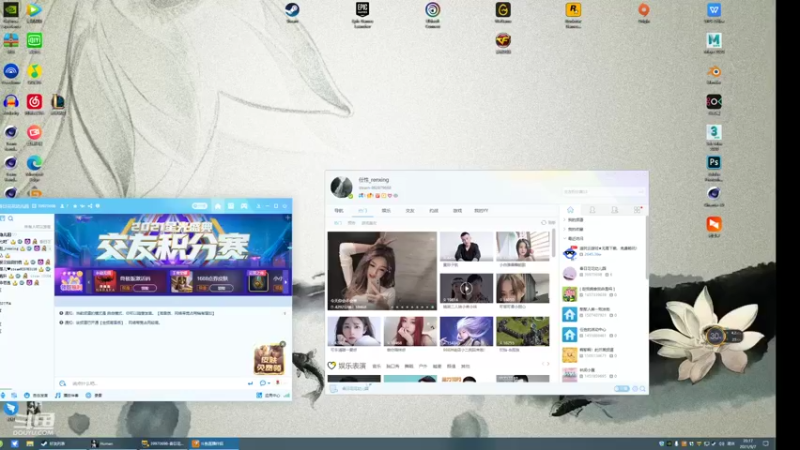The width and height of the screenshot is (800, 450).
Task: Click the chat input field in channel window
Action: [156, 383]
